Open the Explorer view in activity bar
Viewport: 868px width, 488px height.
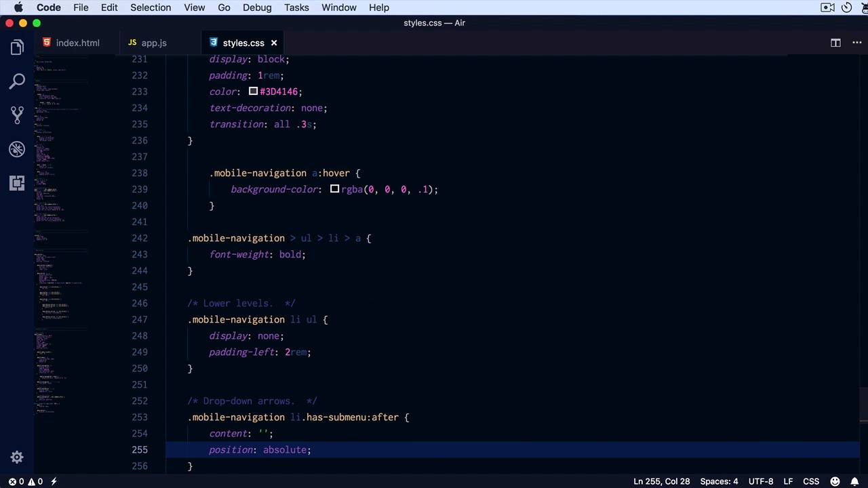coord(17,47)
